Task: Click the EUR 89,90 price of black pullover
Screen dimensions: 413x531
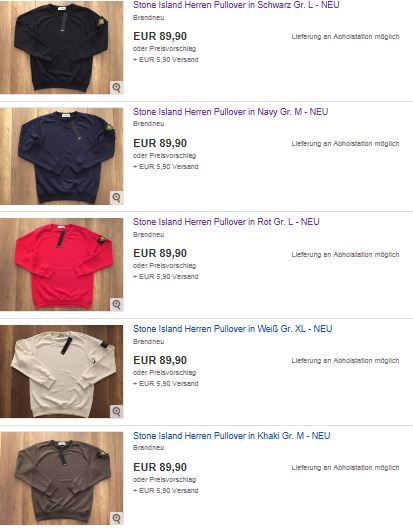Action: tap(160, 36)
